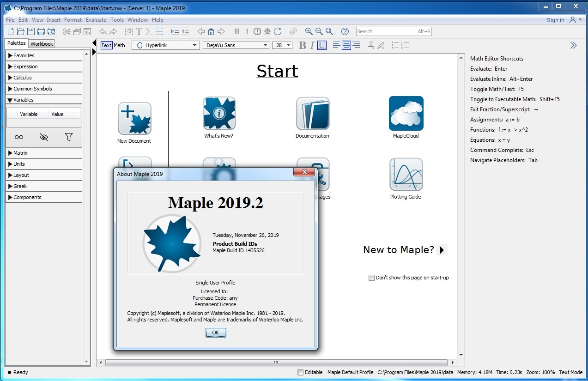Open the Plotting Guide icon on Start page
This screenshot has height=381, width=588.
point(406,175)
